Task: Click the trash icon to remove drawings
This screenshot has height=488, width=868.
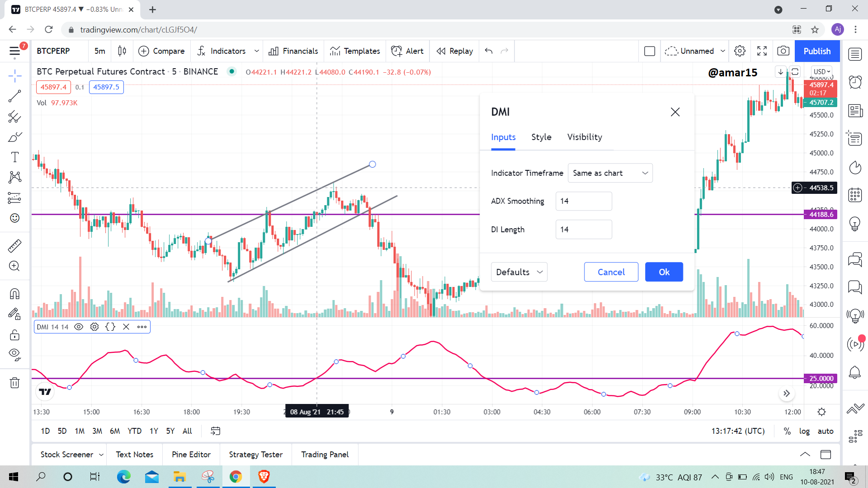Action: coord(14,383)
